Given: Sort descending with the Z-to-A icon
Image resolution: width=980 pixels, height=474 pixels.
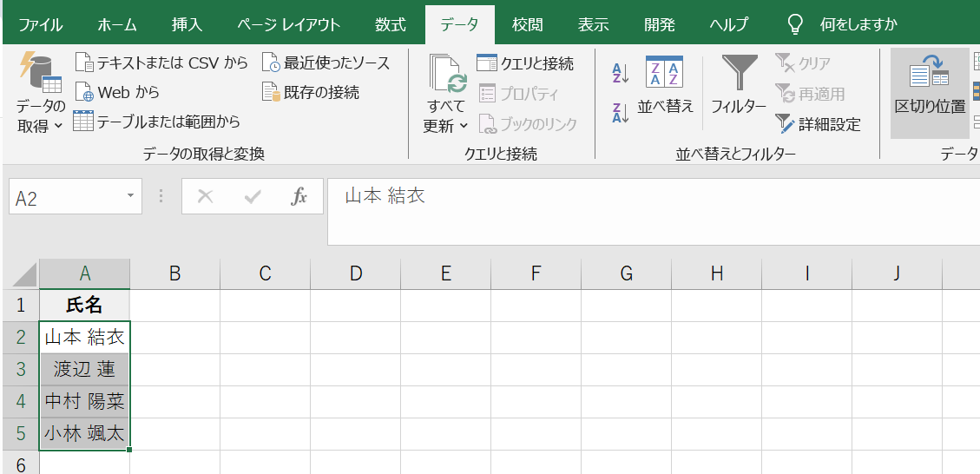Looking at the screenshot, I should tap(620, 113).
